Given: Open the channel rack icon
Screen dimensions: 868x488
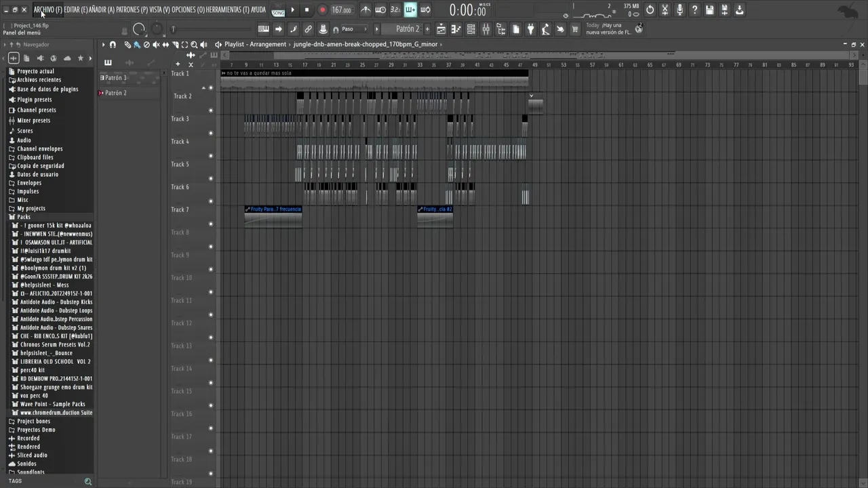Looking at the screenshot, I should (471, 29).
